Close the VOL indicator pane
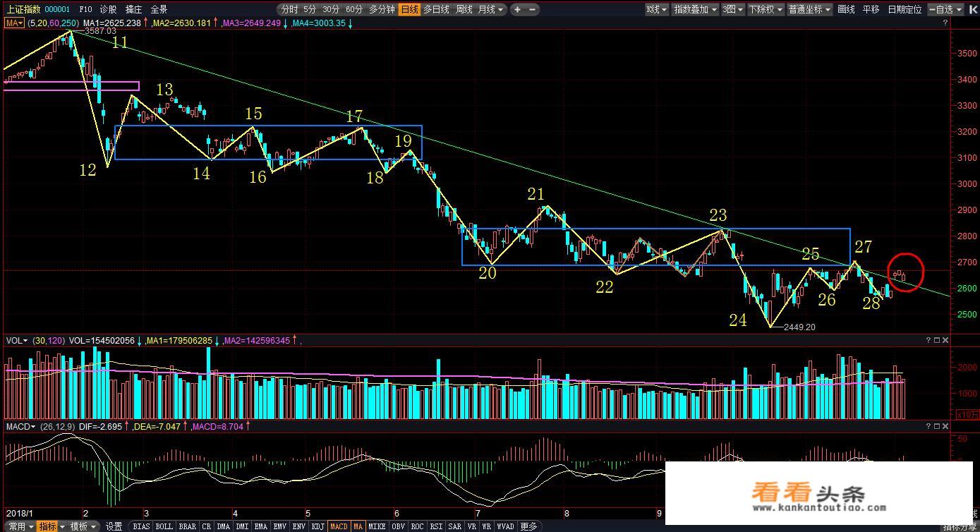980x532 pixels. coord(945,340)
